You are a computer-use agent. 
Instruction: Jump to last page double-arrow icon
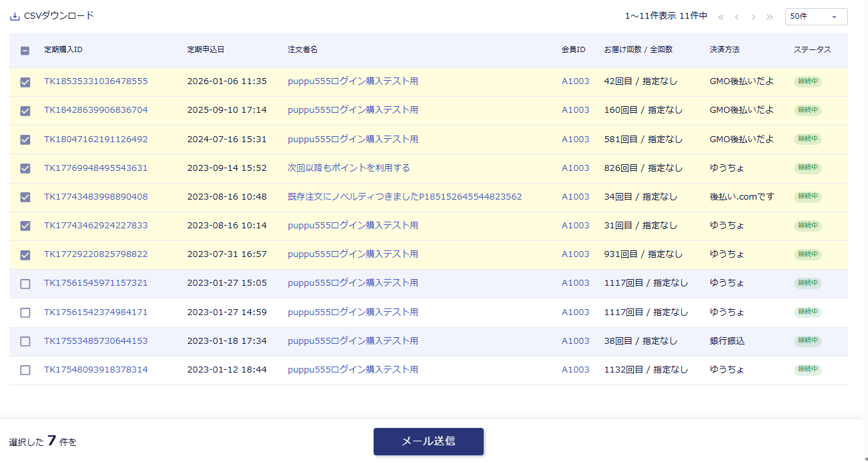(770, 17)
